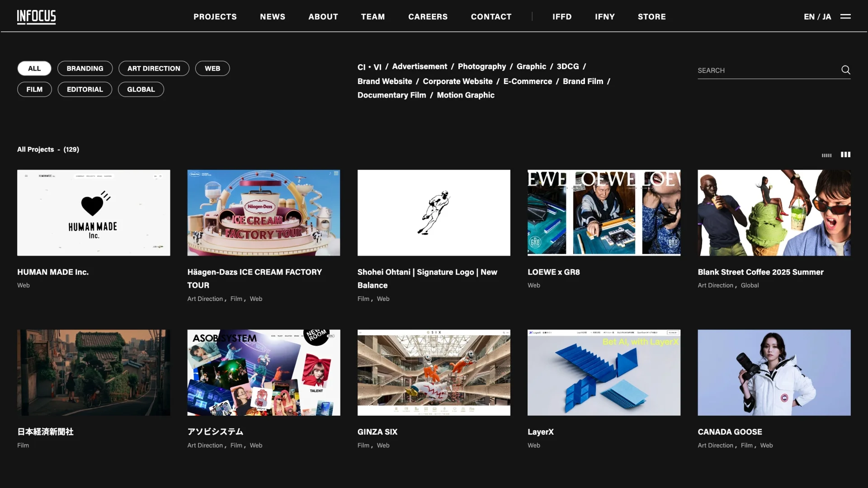868x488 pixels.
Task: Open the STORE link in the navigation bar
Action: pyautogui.click(x=651, y=17)
